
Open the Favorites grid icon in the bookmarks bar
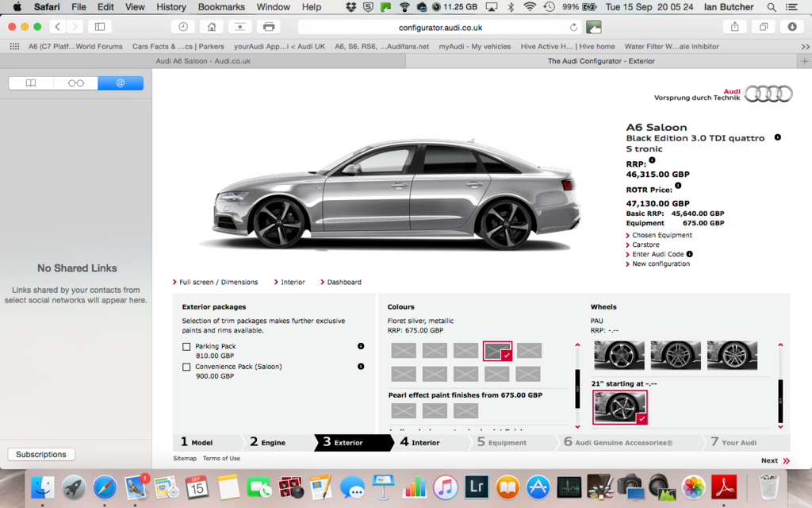click(x=14, y=46)
